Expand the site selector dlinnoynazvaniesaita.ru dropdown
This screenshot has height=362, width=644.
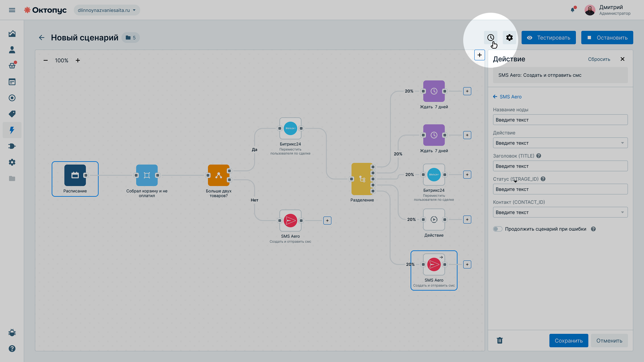[x=107, y=10]
